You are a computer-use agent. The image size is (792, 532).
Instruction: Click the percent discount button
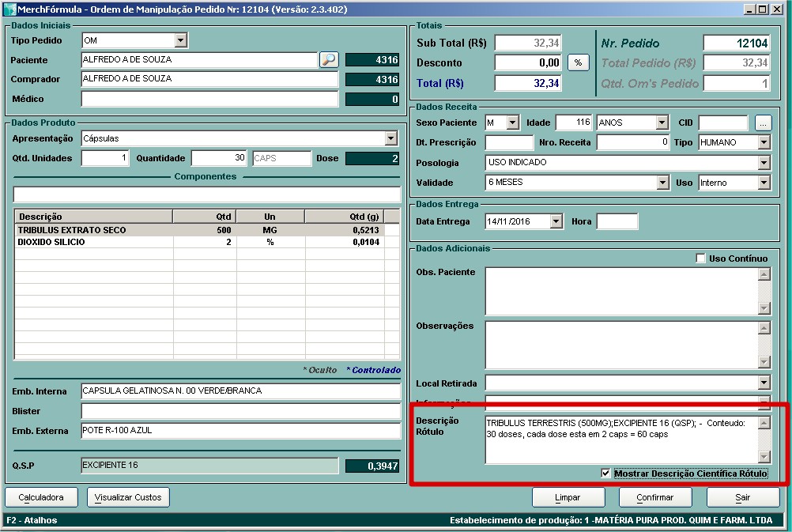click(x=578, y=63)
